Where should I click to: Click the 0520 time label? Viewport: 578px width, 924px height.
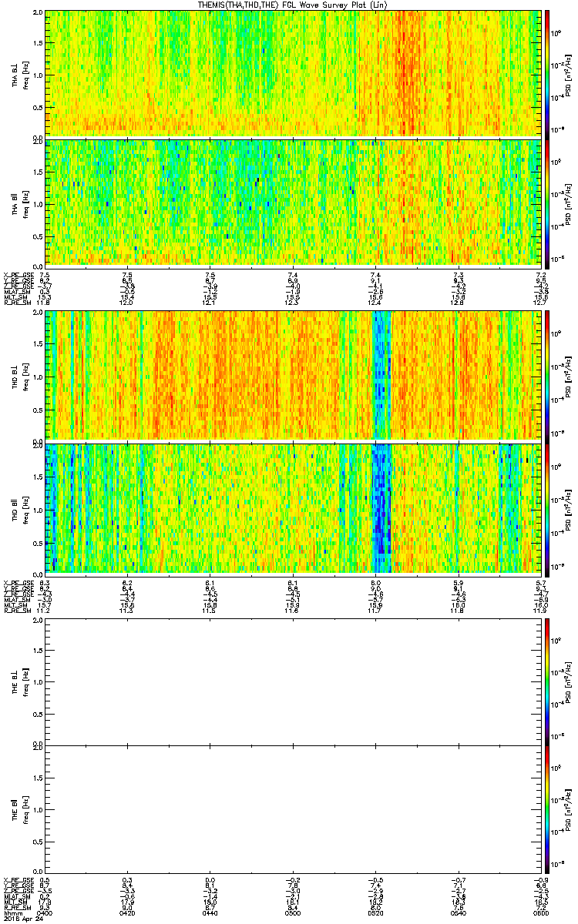375,912
